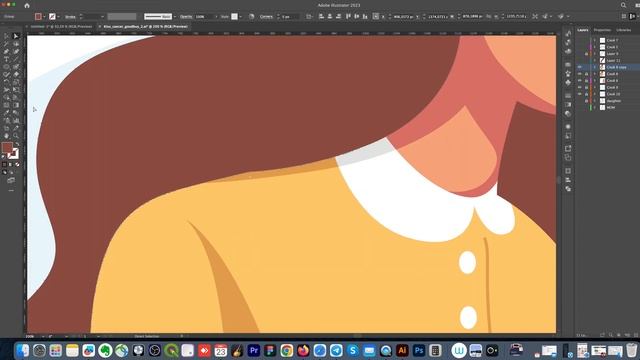Click the brown Fill swatch in toolbar
640x360 pixels.
pos(7,147)
